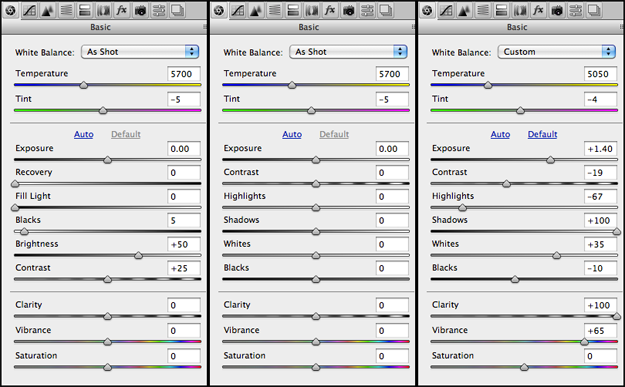Select Basic tab icon in right panel
Image resolution: width=625 pixels, height=387 pixels.
coord(427,10)
